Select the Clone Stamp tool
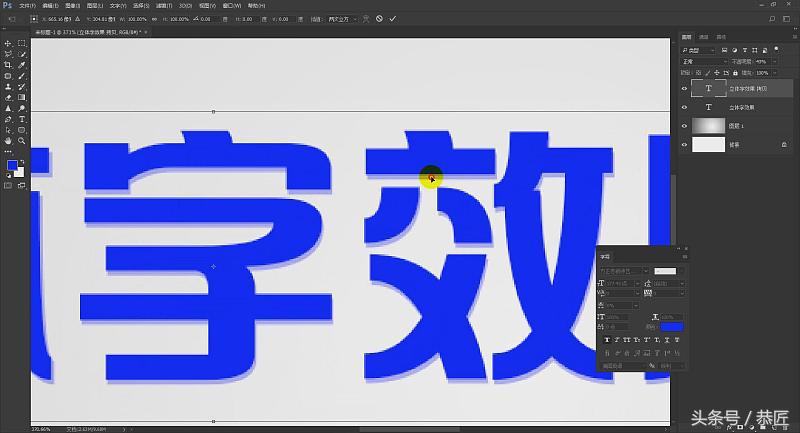This screenshot has width=800, height=433. click(x=8, y=87)
